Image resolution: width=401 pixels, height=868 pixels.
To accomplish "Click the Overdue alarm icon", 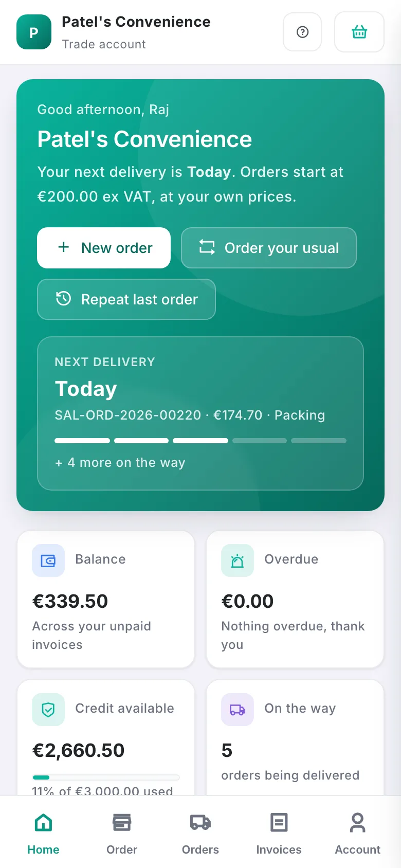I will [238, 560].
